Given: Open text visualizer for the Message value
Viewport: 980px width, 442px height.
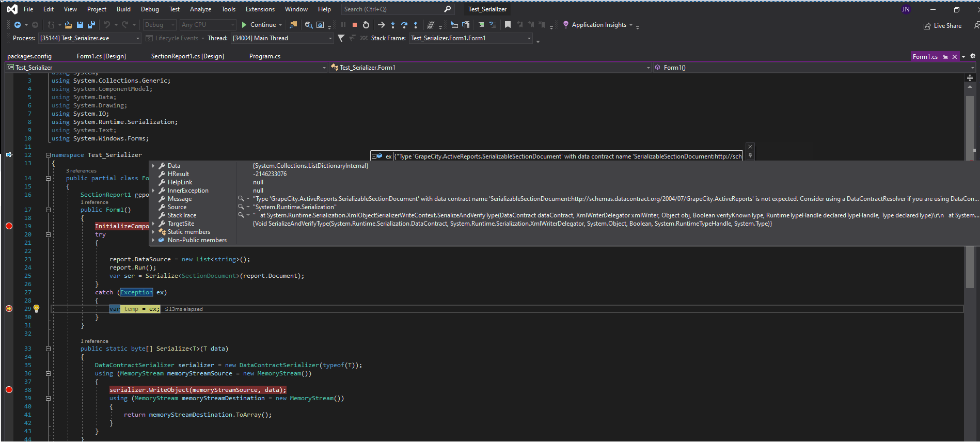Looking at the screenshot, I should click(x=241, y=199).
